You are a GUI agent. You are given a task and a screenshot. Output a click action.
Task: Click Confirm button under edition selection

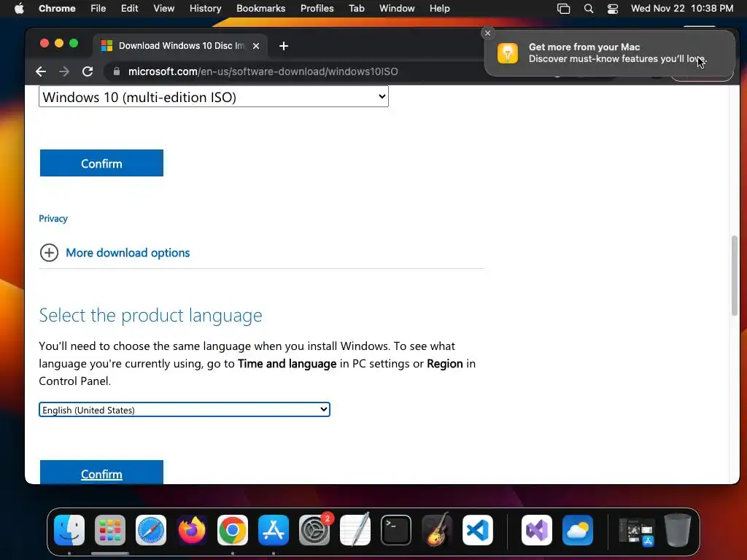pos(101,163)
